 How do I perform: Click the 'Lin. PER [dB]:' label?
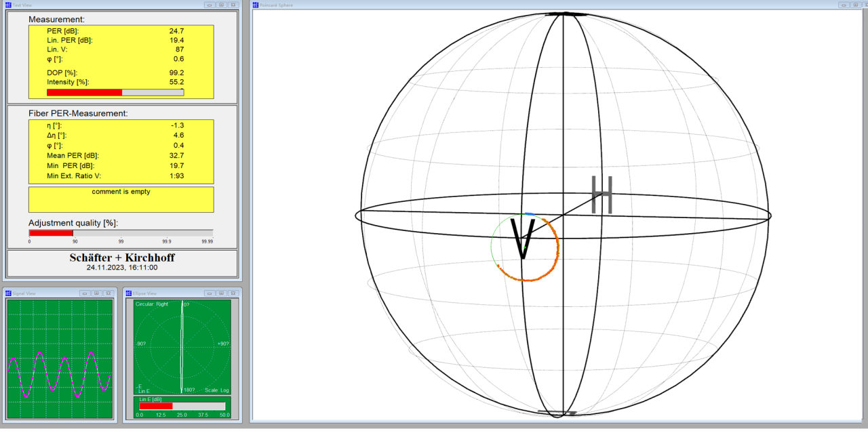coord(70,40)
